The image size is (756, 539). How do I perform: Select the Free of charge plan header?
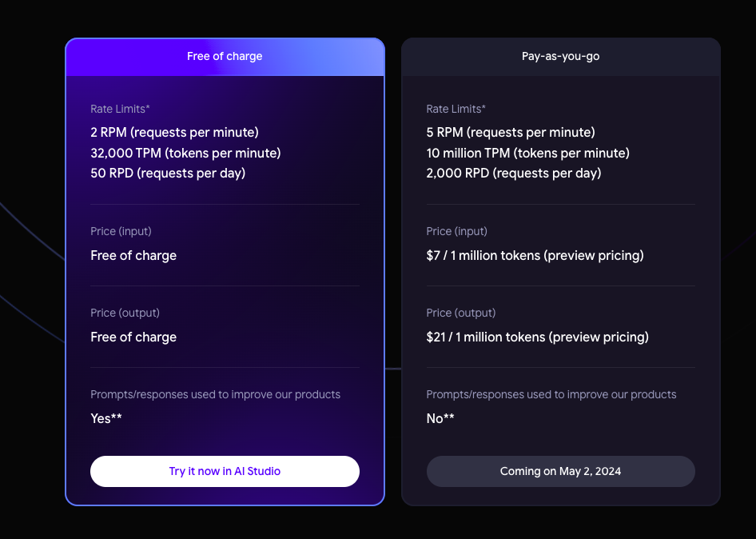(x=225, y=57)
